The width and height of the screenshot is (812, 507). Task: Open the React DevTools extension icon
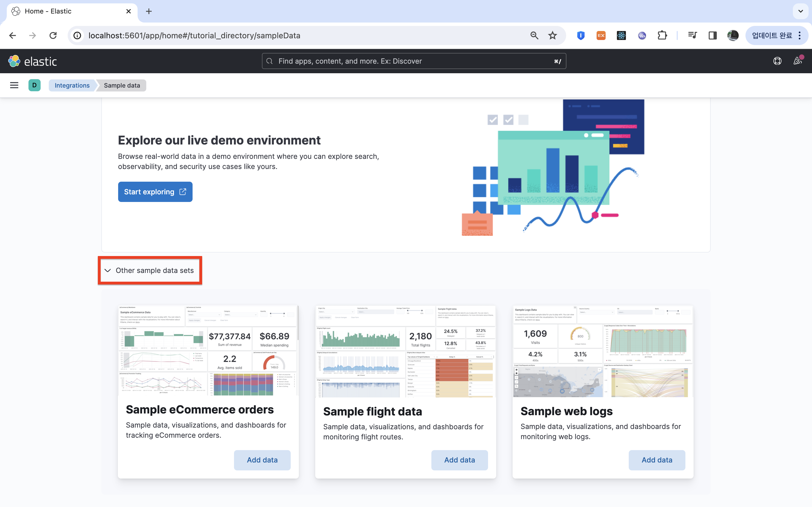(x=621, y=35)
